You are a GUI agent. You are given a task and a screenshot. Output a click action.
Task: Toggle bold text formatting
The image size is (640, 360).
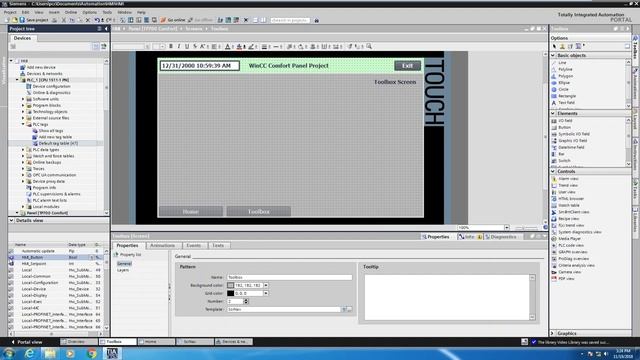[x=171, y=47]
